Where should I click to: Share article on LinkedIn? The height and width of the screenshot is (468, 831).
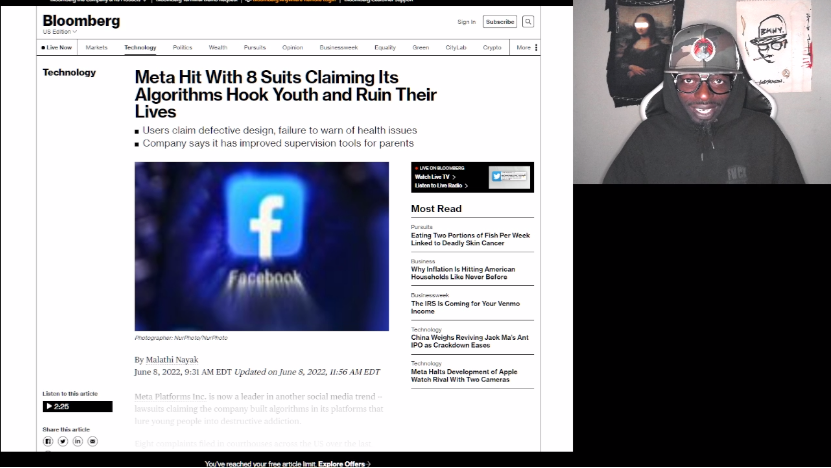point(78,441)
